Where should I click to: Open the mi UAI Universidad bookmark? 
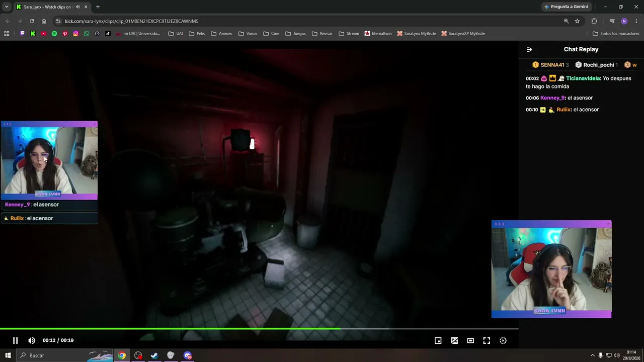[138, 34]
